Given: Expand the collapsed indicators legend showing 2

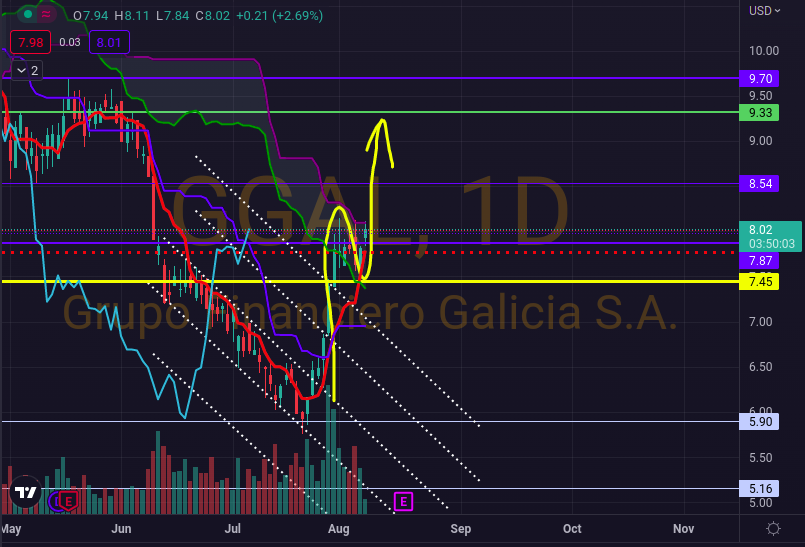Looking at the screenshot, I should click(x=25, y=70).
